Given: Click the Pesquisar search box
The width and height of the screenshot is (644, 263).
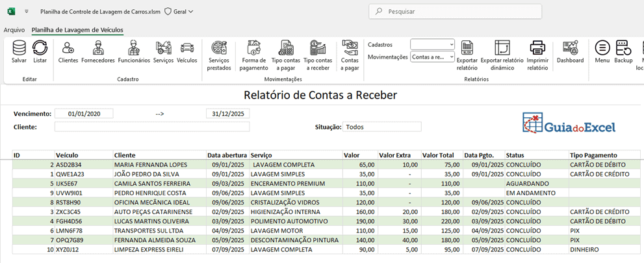Looking at the screenshot, I should 455,12.
